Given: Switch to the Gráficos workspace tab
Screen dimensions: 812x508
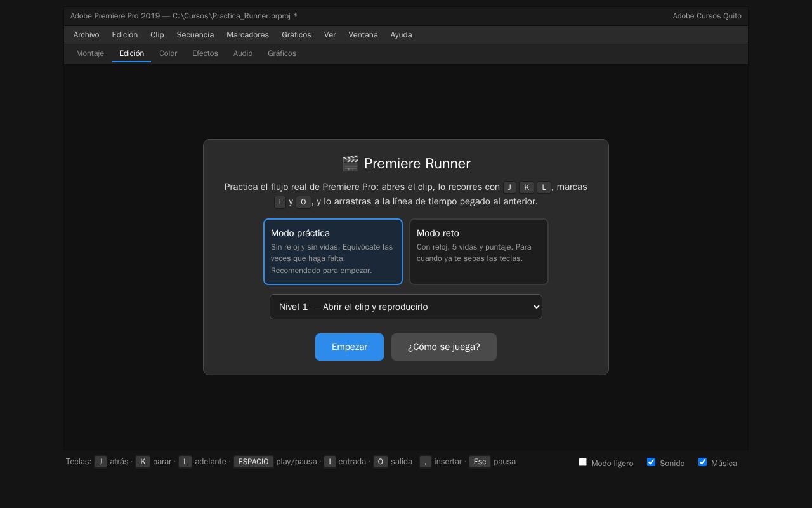Looking at the screenshot, I should pyautogui.click(x=282, y=53).
